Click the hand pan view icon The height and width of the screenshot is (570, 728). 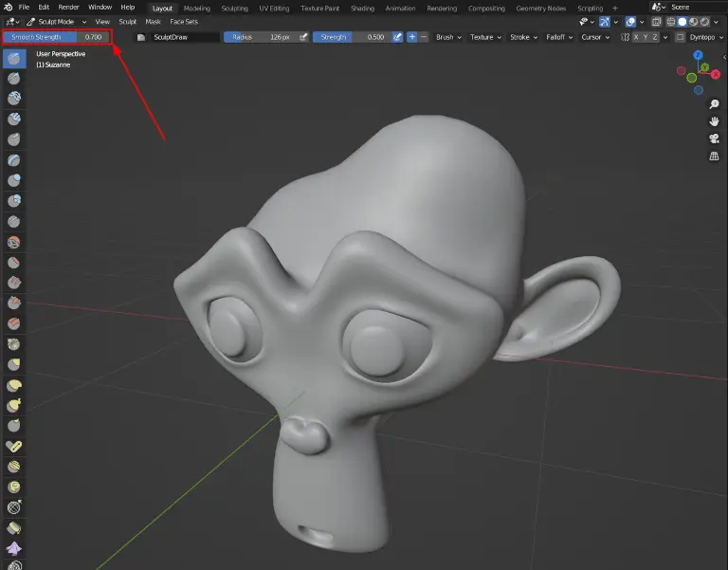[714, 121]
